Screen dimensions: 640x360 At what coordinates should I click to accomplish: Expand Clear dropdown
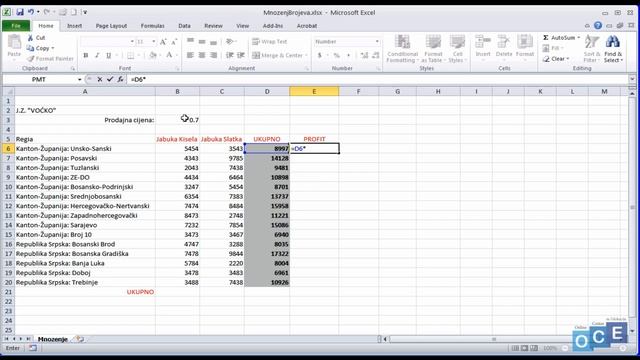[568, 59]
